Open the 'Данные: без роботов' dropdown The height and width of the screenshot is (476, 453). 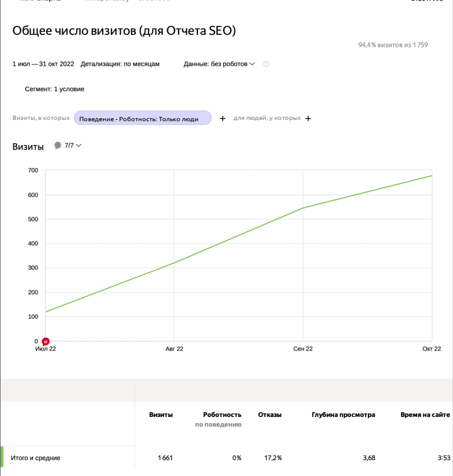(x=219, y=64)
